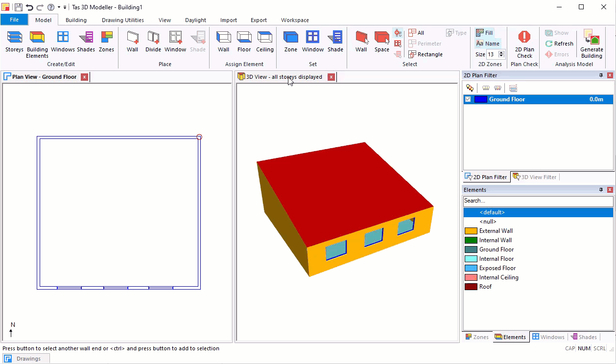Choose Assign Element Floor tool
Image resolution: width=616 pixels, height=364 pixels.
[x=244, y=42]
